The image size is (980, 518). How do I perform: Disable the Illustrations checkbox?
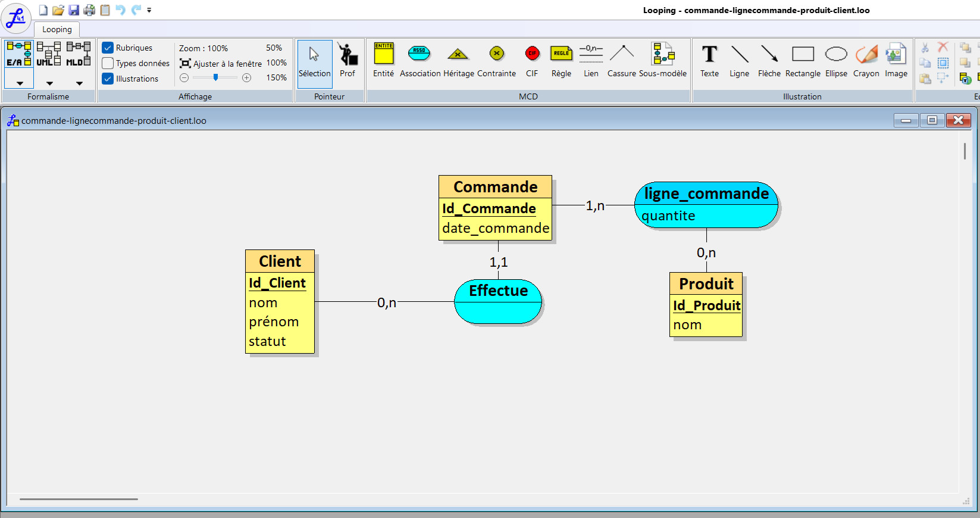[x=108, y=79]
